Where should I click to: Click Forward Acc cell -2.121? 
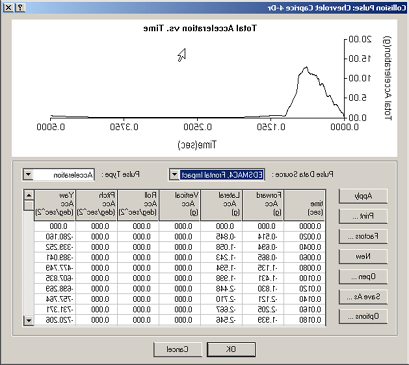click(x=263, y=299)
